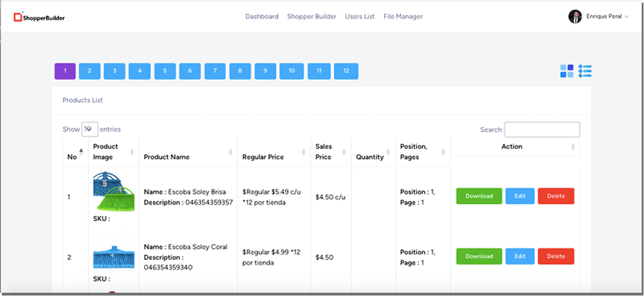Image resolution: width=644 pixels, height=296 pixels.
Task: Navigate to the Dashboard menu item
Action: (x=262, y=16)
